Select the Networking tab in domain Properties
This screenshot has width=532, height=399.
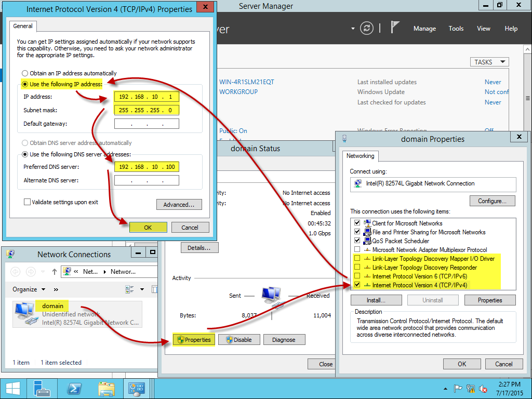[x=361, y=156]
